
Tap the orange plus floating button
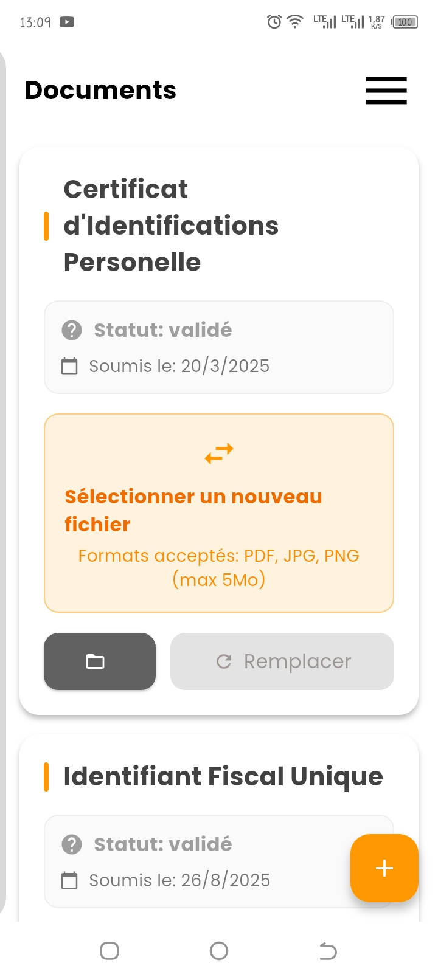pyautogui.click(x=384, y=868)
